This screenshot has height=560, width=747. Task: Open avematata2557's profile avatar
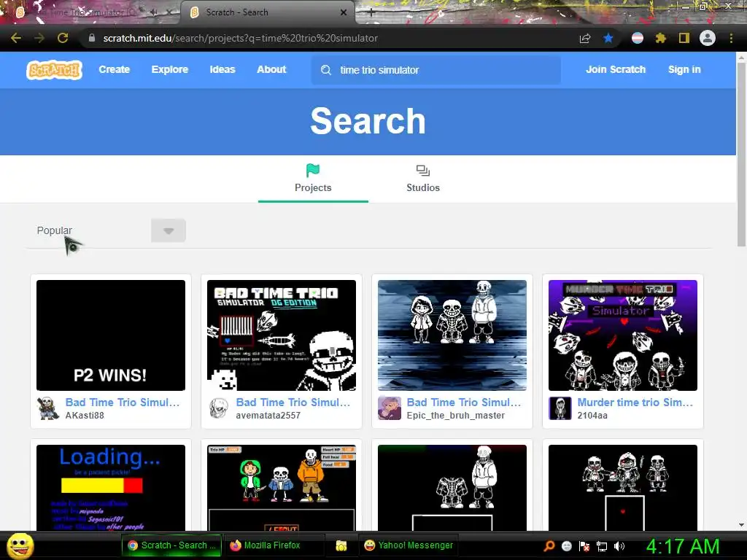tap(219, 408)
